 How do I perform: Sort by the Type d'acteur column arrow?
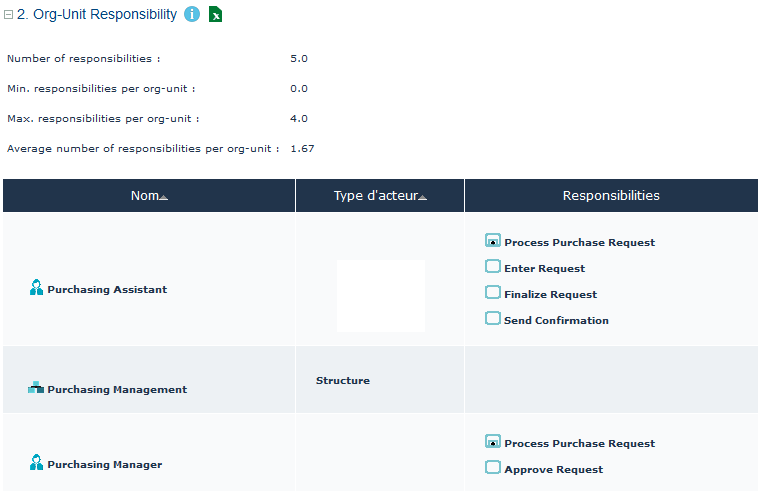423,197
